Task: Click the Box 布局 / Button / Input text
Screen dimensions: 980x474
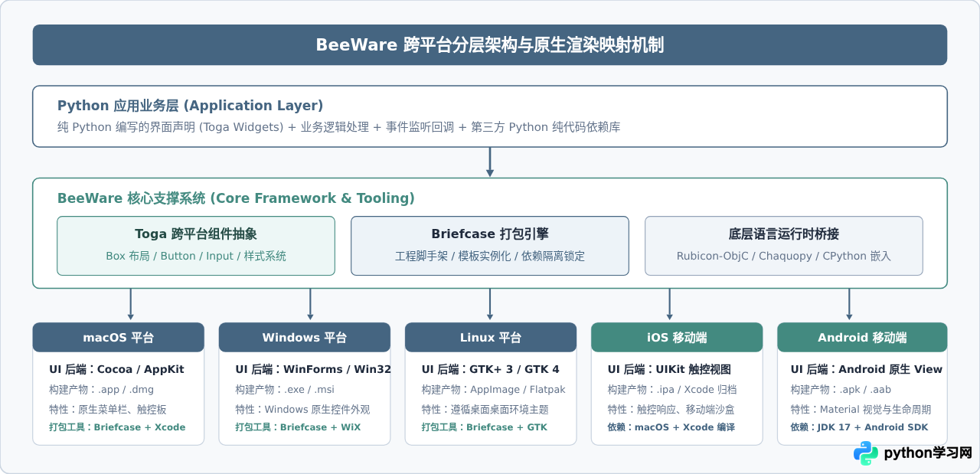Action: point(196,256)
